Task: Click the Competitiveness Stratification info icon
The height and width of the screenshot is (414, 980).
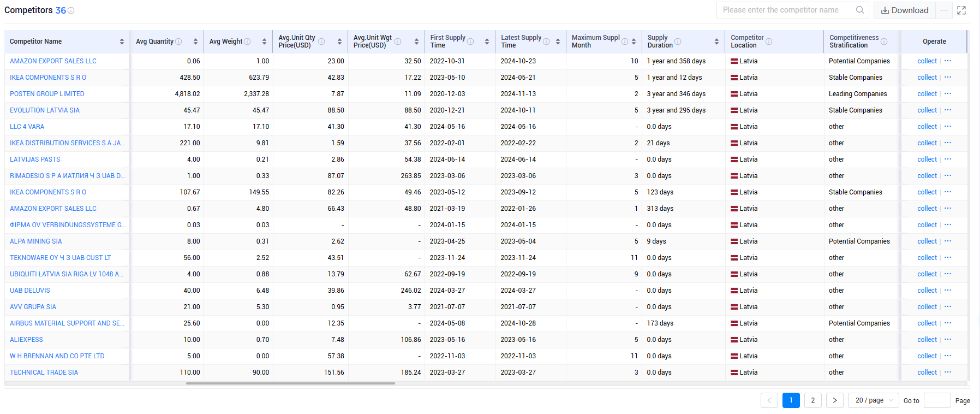Action: [x=884, y=42]
